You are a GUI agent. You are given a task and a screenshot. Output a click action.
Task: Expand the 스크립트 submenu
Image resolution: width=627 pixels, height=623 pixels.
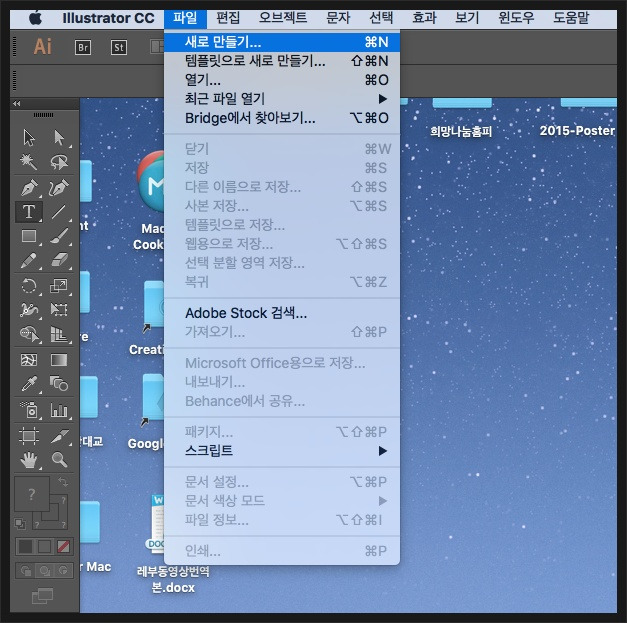point(282,451)
